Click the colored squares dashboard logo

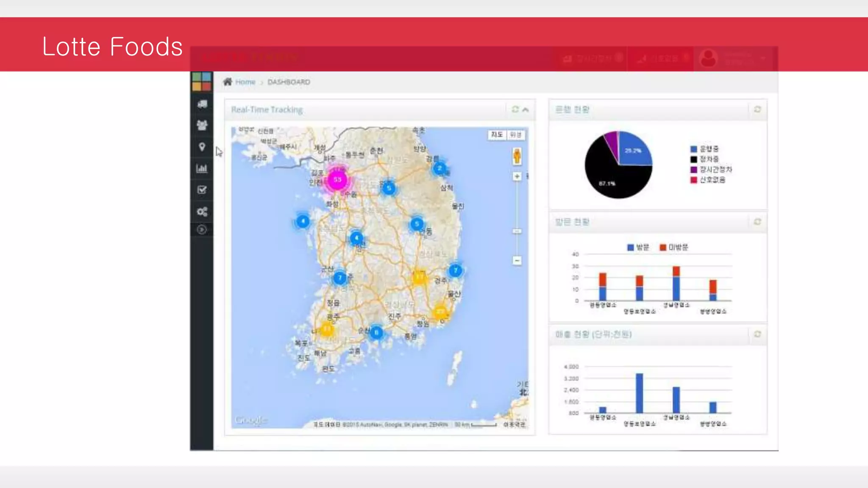[x=202, y=81]
